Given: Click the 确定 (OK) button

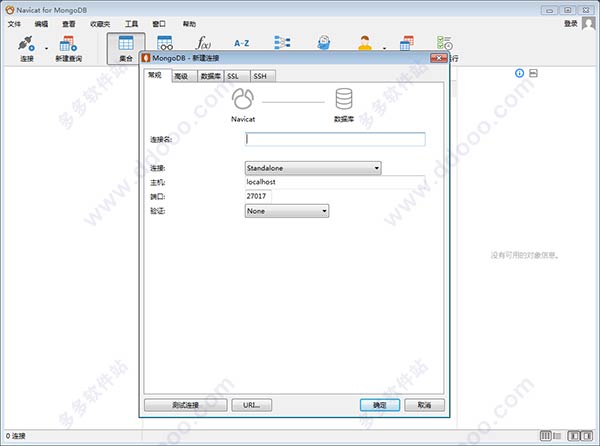Looking at the screenshot, I should coord(380,405).
